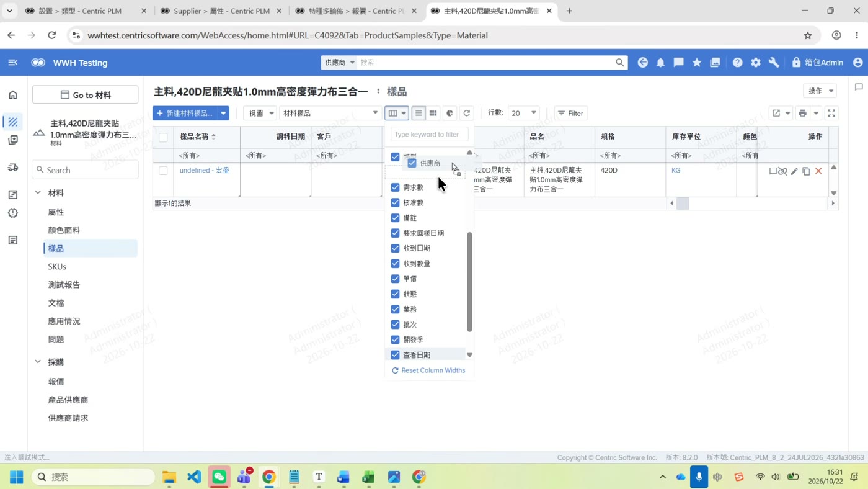Image resolution: width=868 pixels, height=489 pixels.
Task: Click the pencil edit icon in sample row
Action: coord(794,171)
